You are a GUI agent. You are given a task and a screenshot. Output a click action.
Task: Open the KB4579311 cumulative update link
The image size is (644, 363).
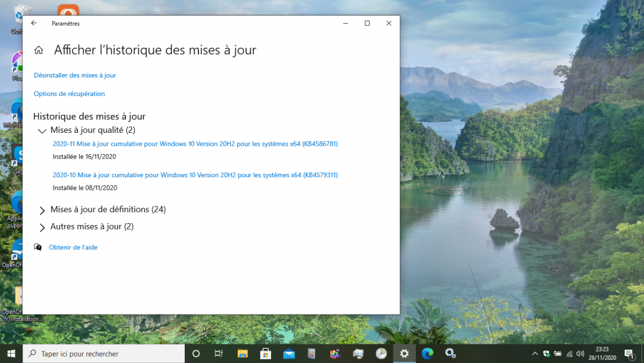point(195,175)
